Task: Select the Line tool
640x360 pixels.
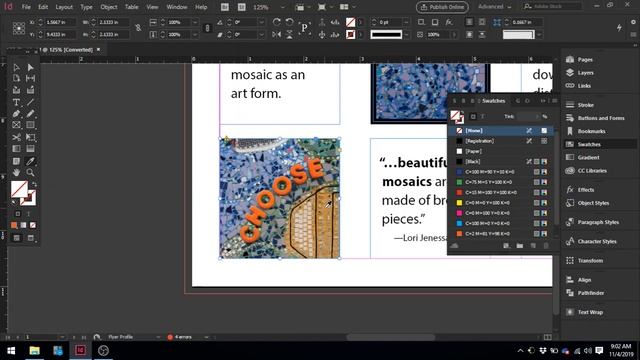Action: click(31, 102)
